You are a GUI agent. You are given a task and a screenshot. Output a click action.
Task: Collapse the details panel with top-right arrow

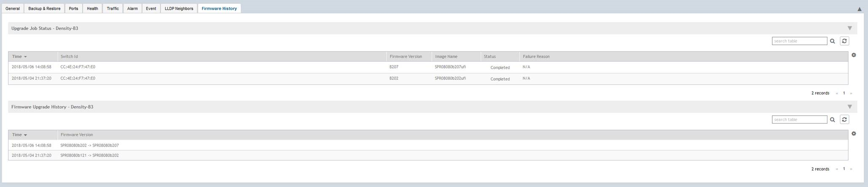pos(860,9)
